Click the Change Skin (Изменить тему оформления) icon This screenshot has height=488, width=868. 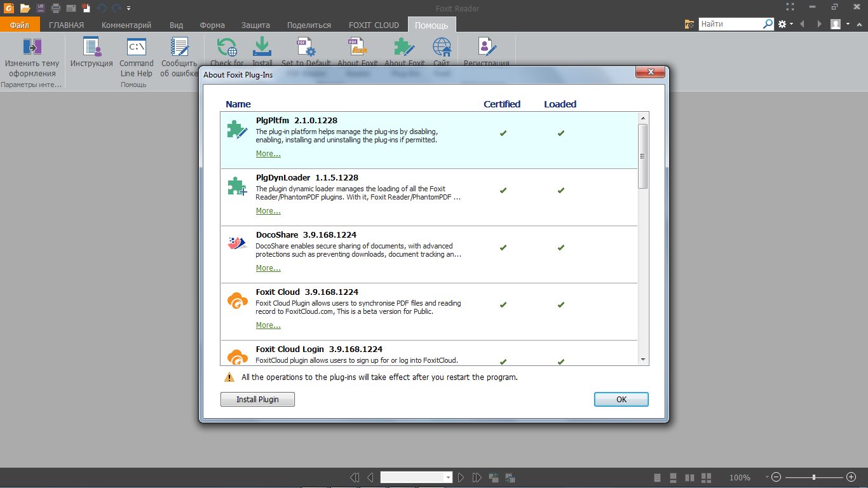click(x=32, y=47)
